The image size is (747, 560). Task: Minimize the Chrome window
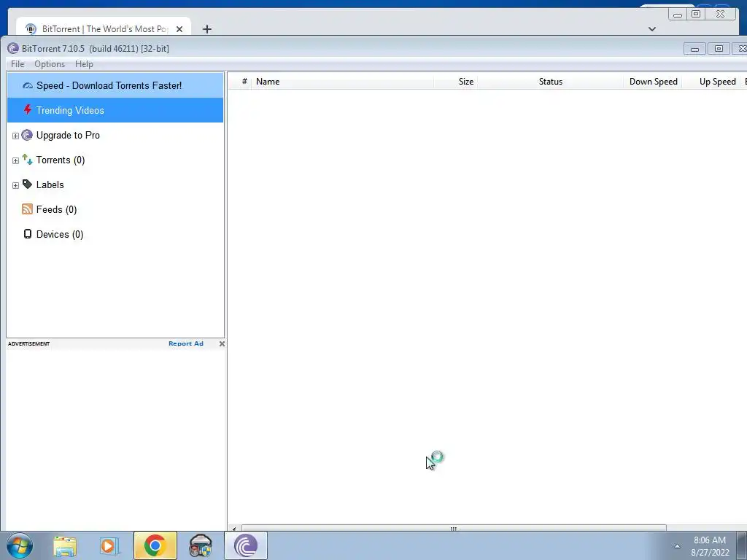[678, 15]
